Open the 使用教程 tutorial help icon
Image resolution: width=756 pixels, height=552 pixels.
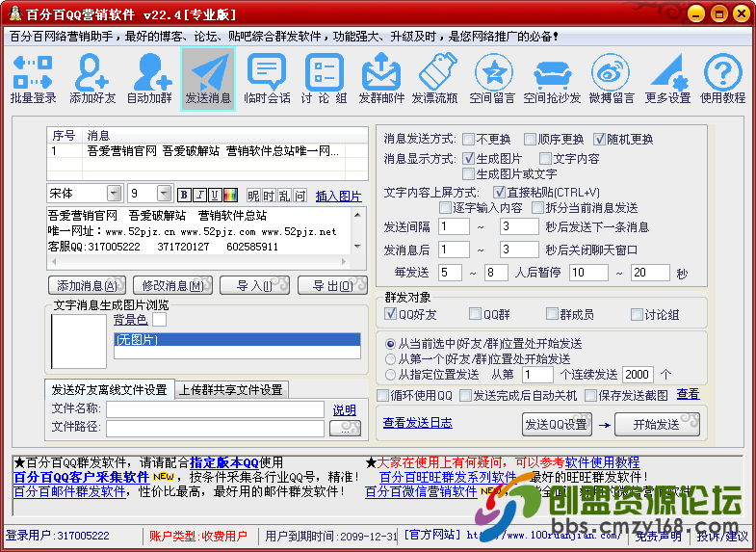tap(722, 79)
